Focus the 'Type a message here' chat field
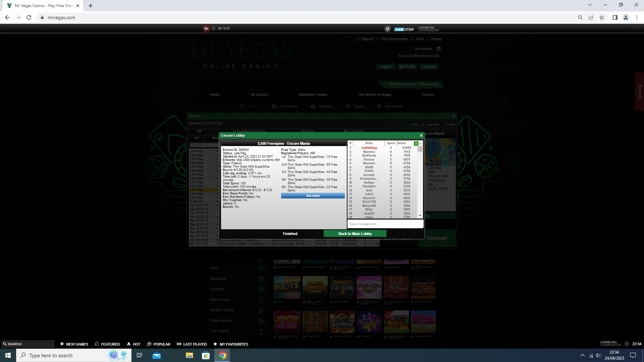The image size is (644, 362). [x=385, y=224]
